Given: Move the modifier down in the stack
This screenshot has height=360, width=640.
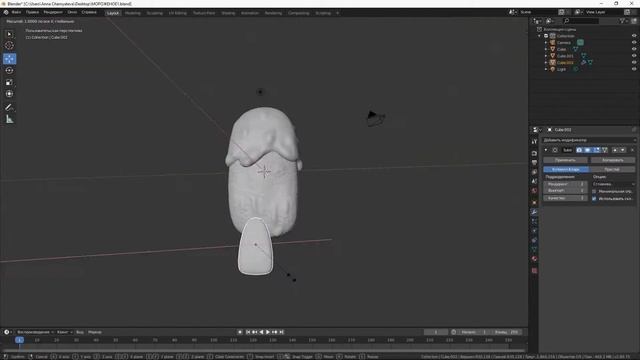Looking at the screenshot, I should (622, 150).
